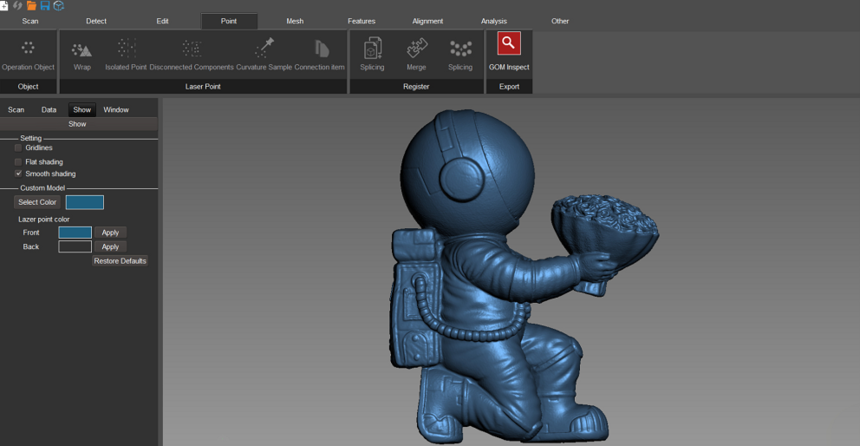
Task: Click the Show panel header bar
Action: [x=78, y=124]
